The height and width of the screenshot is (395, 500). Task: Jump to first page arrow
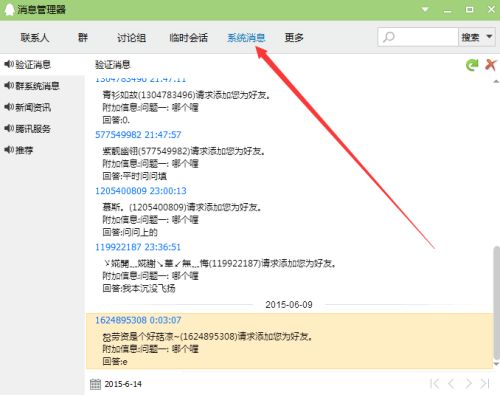434,384
